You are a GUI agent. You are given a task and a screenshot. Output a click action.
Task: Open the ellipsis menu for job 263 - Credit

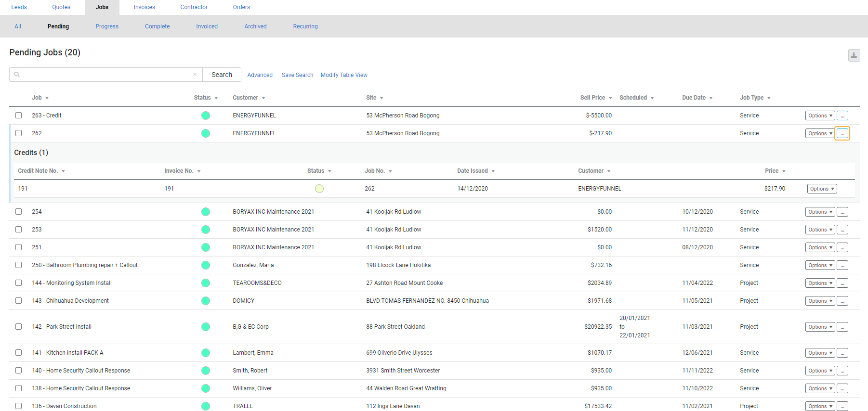point(842,116)
